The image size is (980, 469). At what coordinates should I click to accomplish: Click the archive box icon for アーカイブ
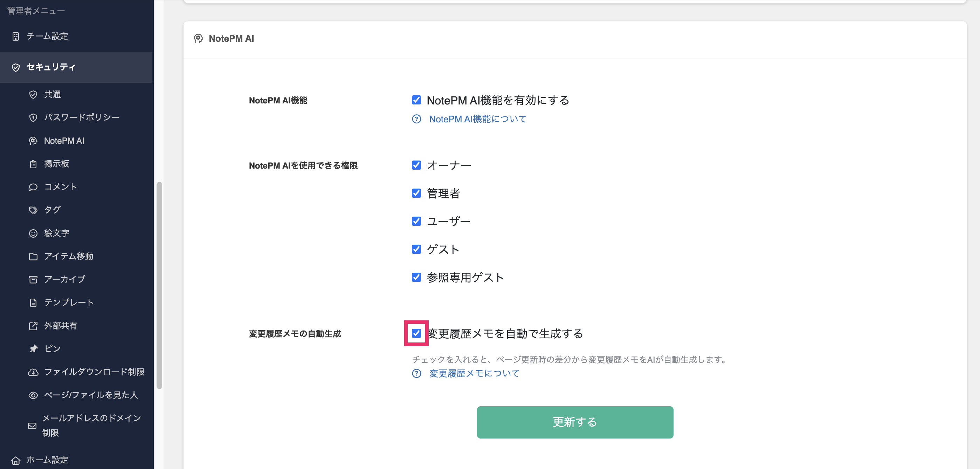point(34,279)
